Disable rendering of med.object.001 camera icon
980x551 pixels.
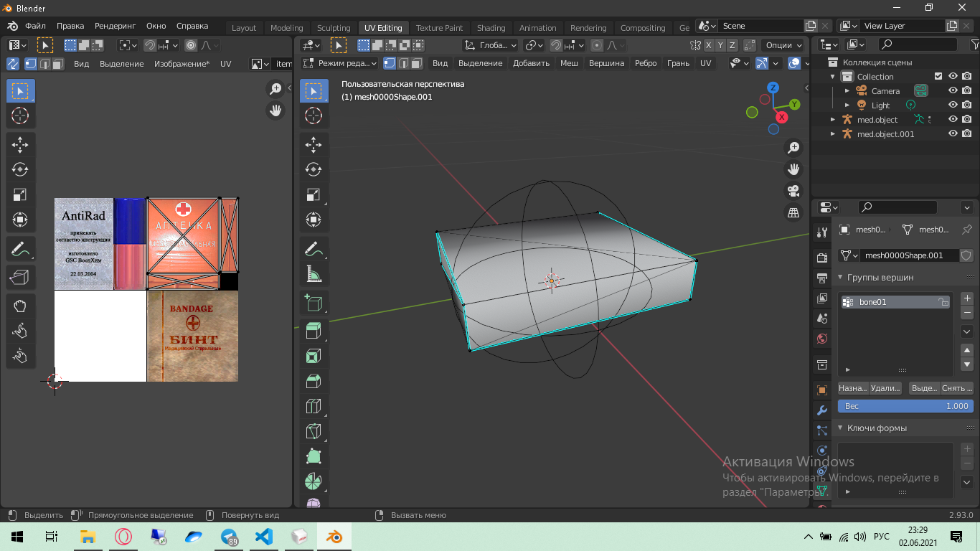pos(967,134)
